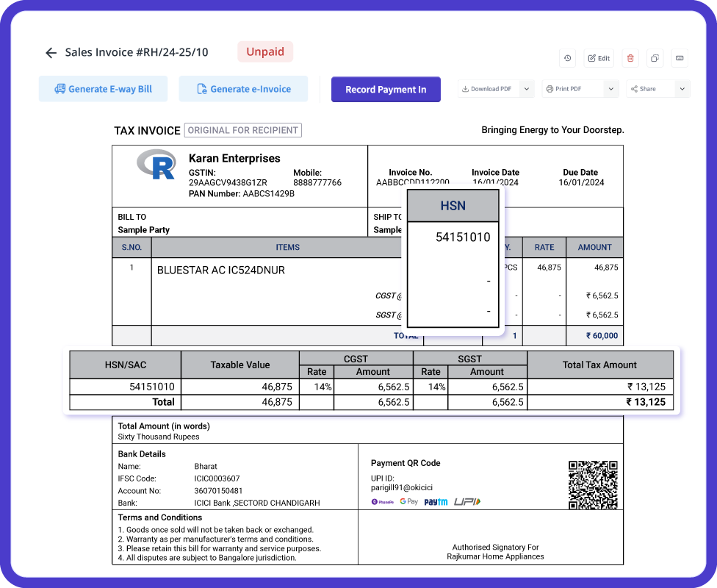Screen dimensions: 717x588
Task: Click the UPI logo
Action: click(467, 502)
